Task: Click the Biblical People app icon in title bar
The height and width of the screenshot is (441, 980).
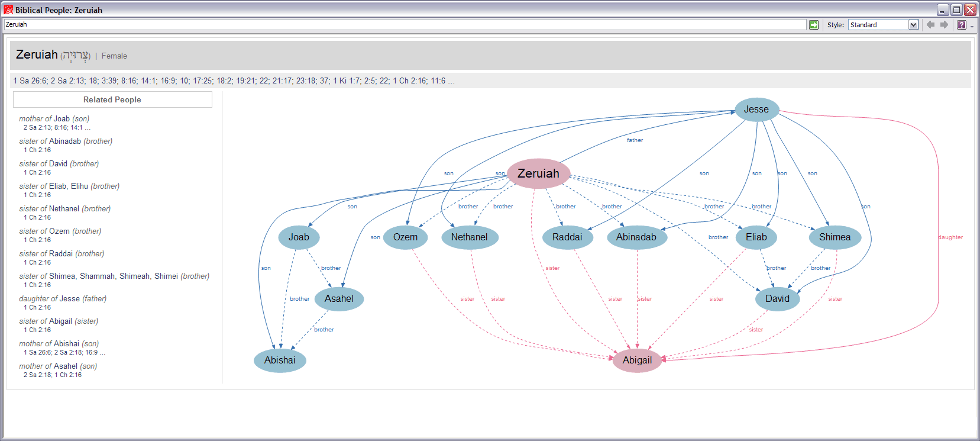Action: click(8, 9)
